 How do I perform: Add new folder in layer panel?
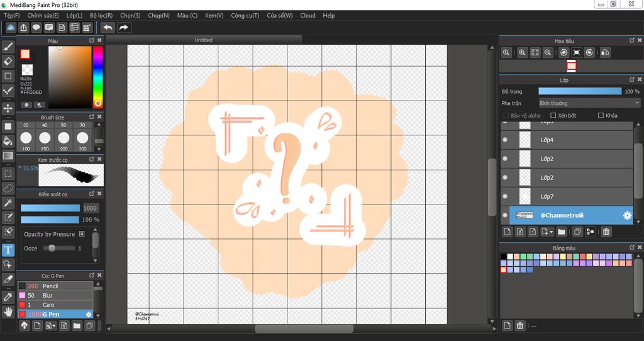click(x=562, y=232)
